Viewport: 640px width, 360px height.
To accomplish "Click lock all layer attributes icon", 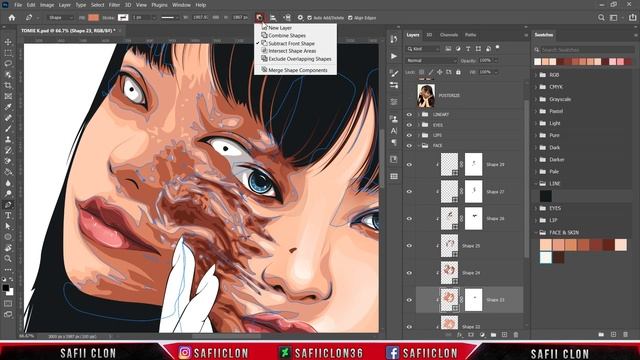I will coord(458,72).
